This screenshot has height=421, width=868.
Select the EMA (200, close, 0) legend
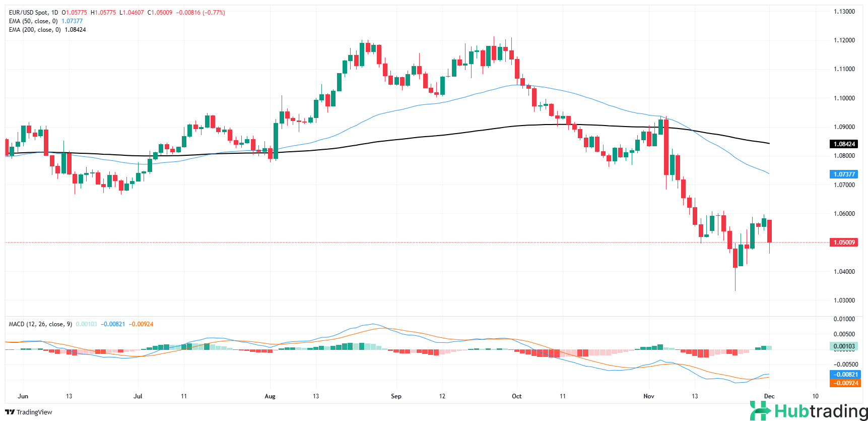[x=35, y=30]
